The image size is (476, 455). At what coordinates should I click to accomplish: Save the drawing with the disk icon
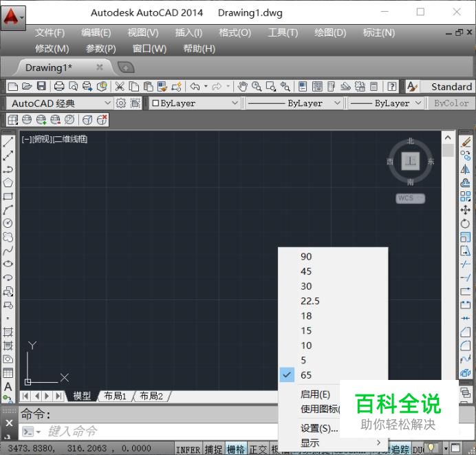tap(41, 86)
